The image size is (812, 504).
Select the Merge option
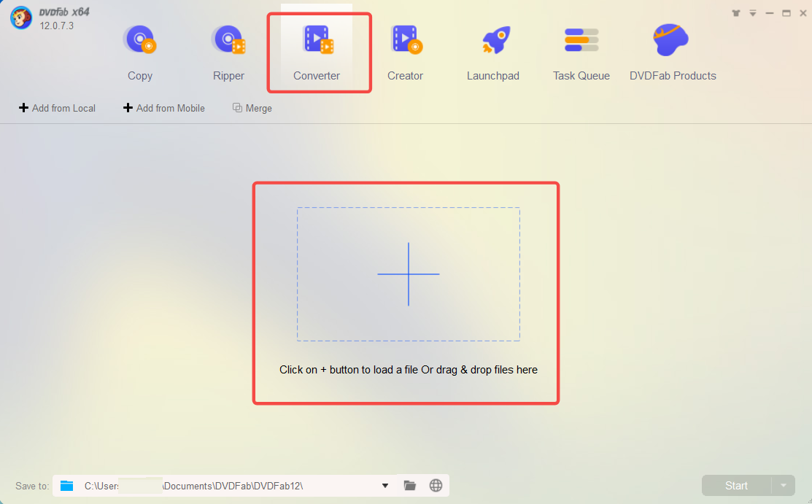(252, 108)
